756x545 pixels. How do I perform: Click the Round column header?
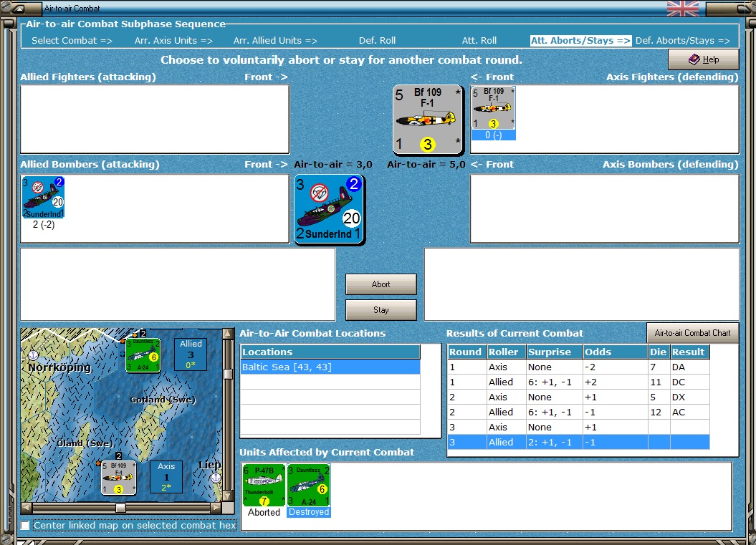tap(466, 352)
